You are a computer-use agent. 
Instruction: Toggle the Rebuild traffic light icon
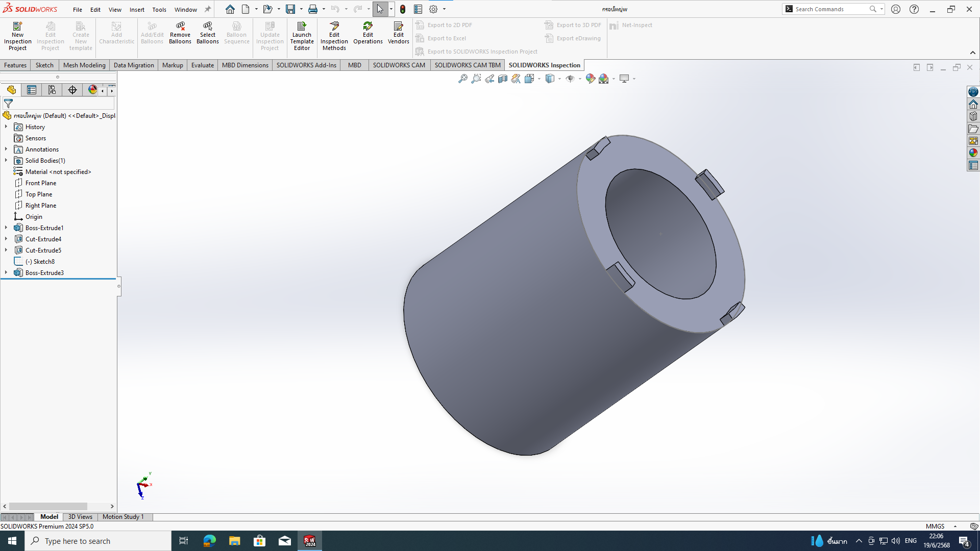point(403,9)
